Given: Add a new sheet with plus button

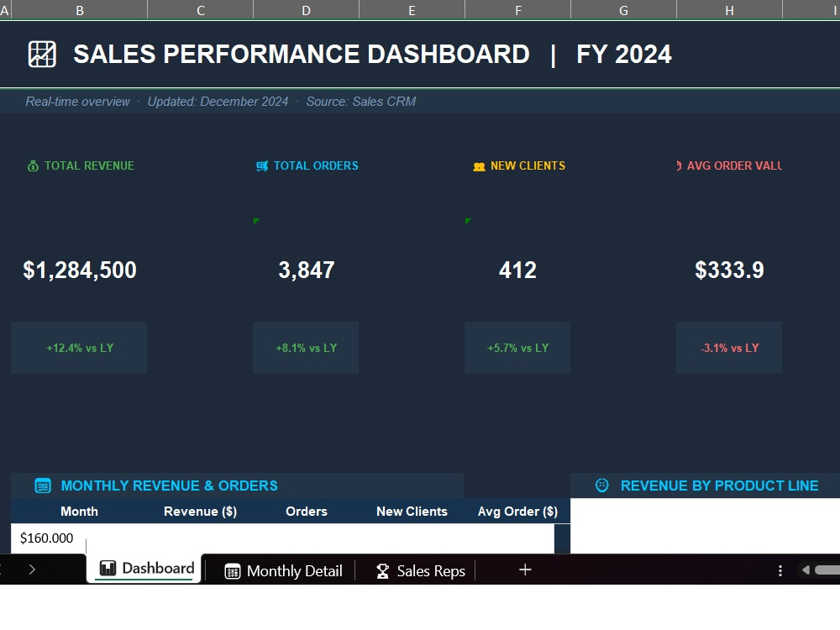Looking at the screenshot, I should 525,570.
